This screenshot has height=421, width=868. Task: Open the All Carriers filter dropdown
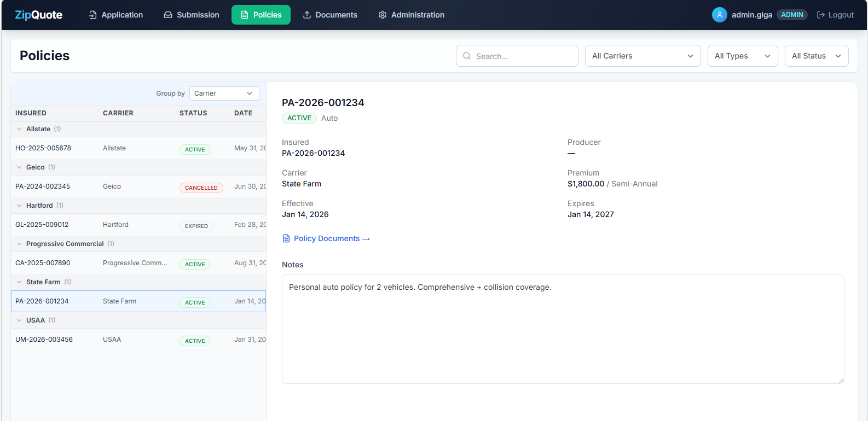click(x=643, y=56)
